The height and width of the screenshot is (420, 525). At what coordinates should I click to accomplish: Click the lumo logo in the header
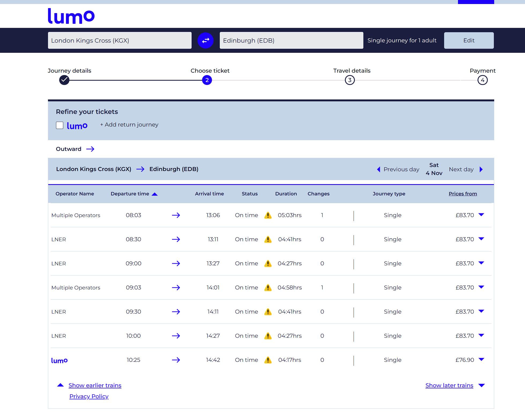click(71, 16)
